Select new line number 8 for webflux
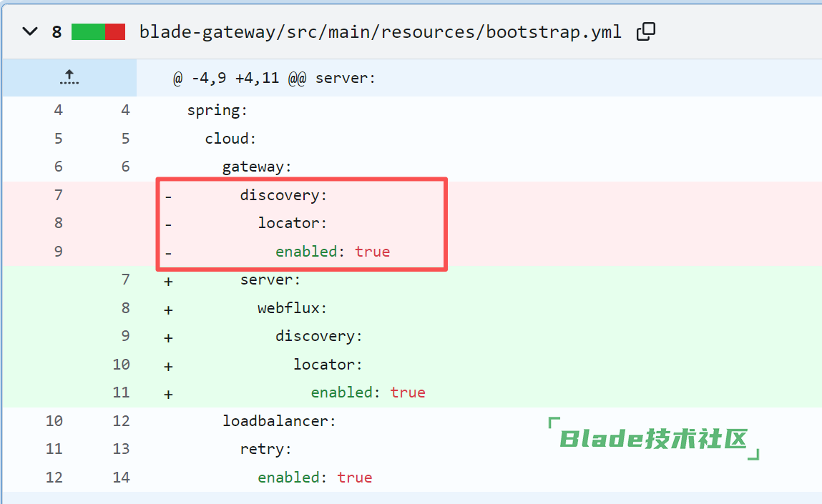 click(x=125, y=308)
